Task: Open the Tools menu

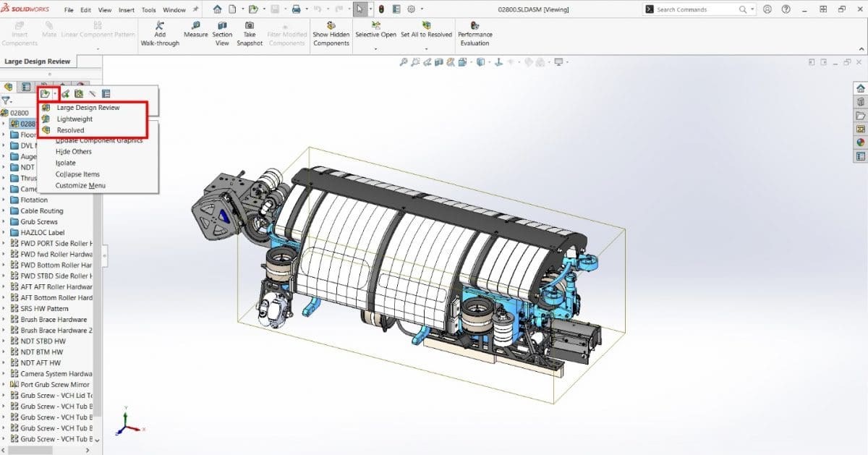Action: click(148, 10)
